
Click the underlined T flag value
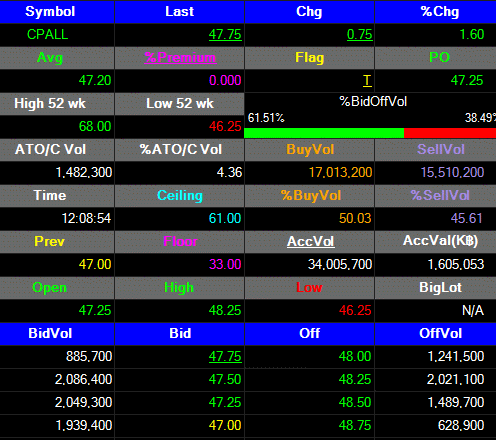pos(367,80)
